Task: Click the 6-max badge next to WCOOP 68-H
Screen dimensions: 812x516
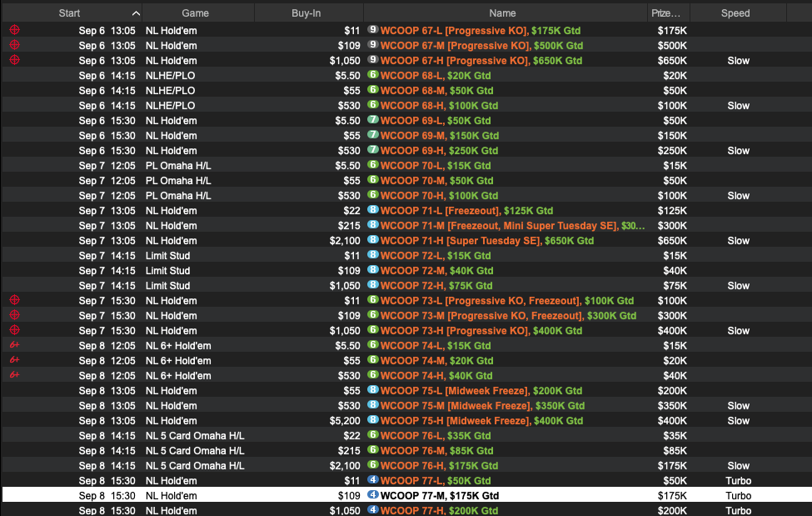Action: coord(373,105)
